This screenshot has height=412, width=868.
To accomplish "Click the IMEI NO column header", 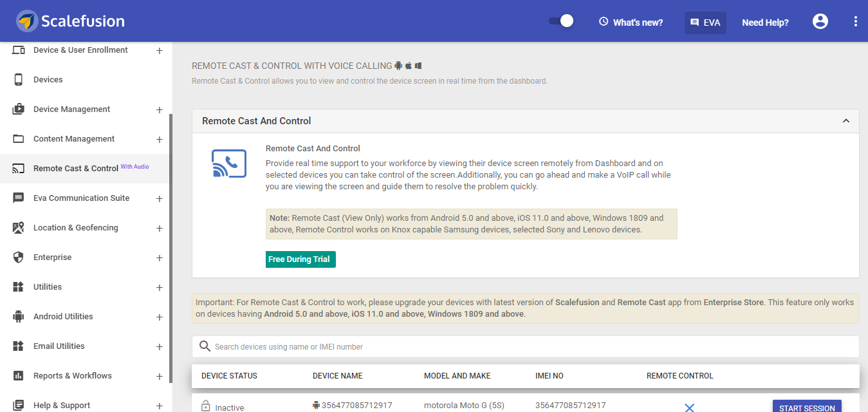I will coord(549,376).
